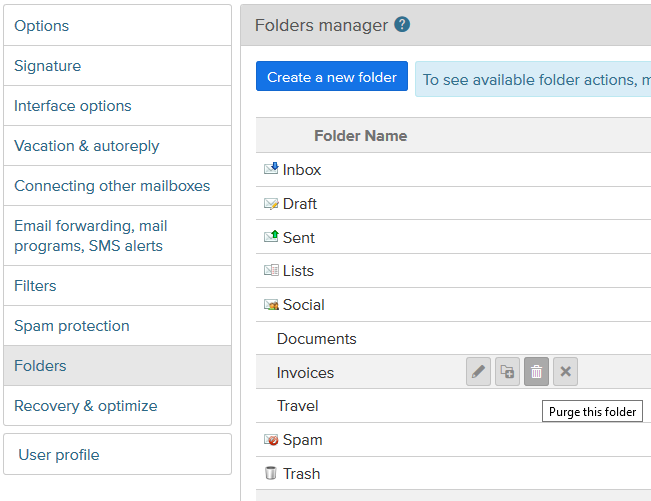Delete the Invoices folder with the X icon

coord(565,371)
